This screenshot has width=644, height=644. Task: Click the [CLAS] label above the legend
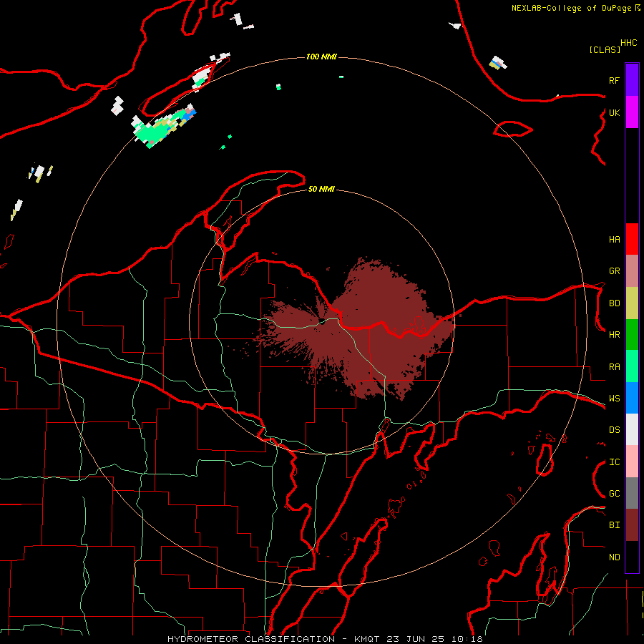(604, 49)
